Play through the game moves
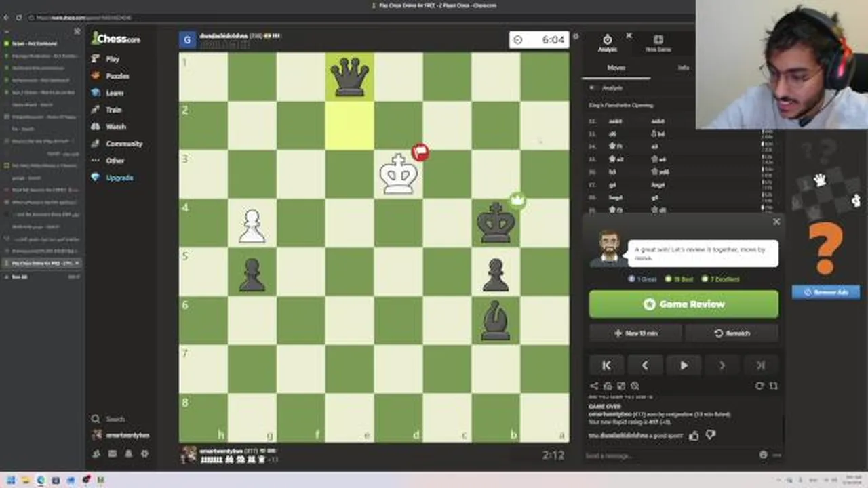This screenshot has width=868, height=488. [684, 365]
